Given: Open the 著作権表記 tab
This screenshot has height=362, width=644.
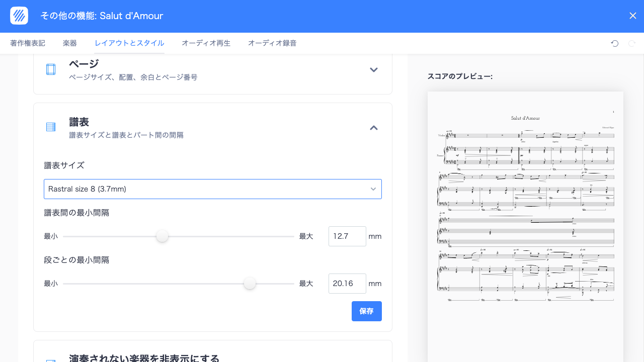Looking at the screenshot, I should coord(28,43).
